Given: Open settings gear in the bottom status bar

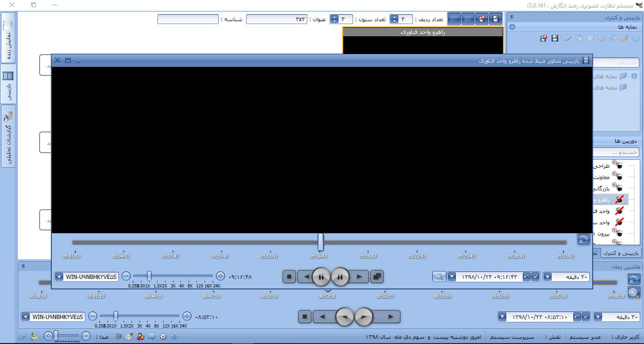Looking at the screenshot, I should pyautogui.click(x=163, y=336).
